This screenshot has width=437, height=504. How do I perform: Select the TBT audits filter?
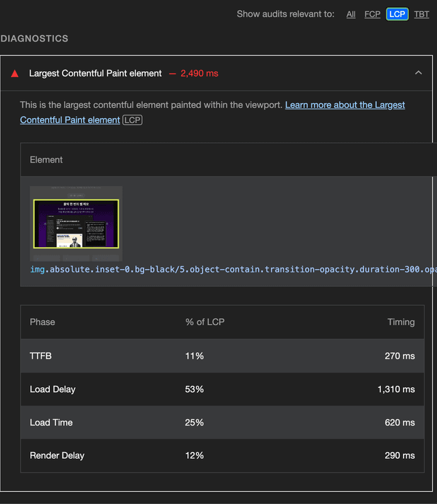click(421, 14)
